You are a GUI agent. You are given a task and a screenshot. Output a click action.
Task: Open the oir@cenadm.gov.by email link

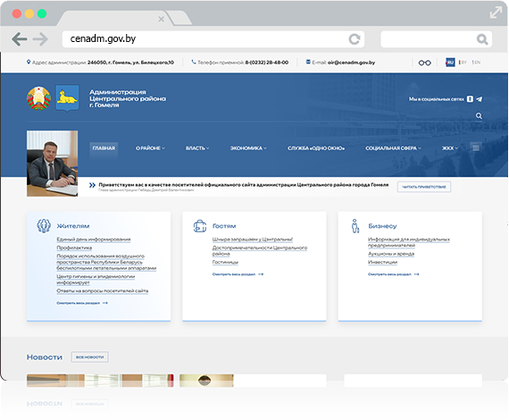(351, 63)
